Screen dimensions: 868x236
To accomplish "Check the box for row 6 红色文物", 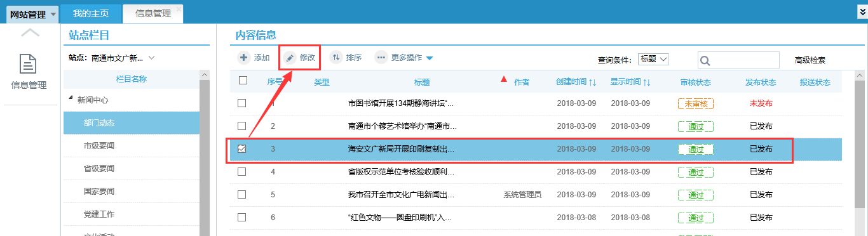I will (241, 217).
